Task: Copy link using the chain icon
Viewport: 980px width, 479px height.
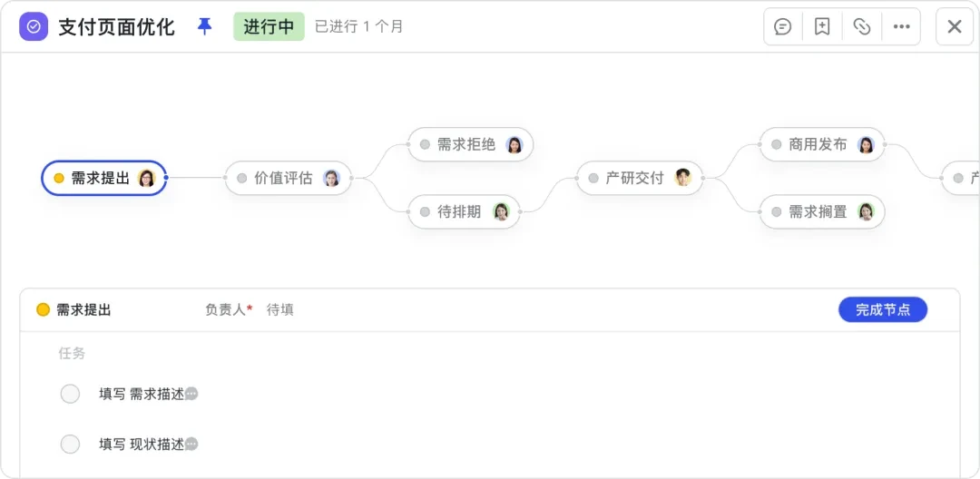Action: click(862, 27)
